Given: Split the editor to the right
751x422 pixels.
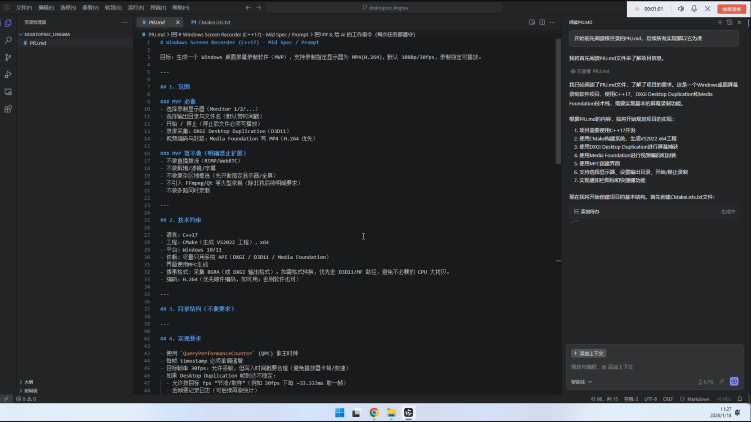Looking at the screenshot, I should (x=542, y=23).
